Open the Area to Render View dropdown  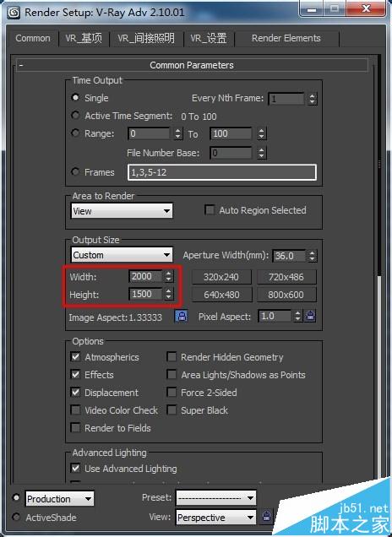click(x=122, y=211)
